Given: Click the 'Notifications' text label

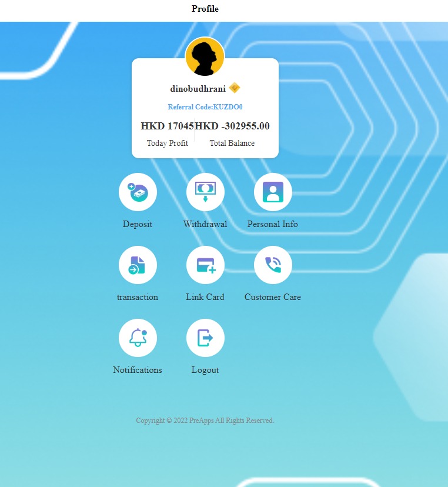Looking at the screenshot, I should click(138, 370).
